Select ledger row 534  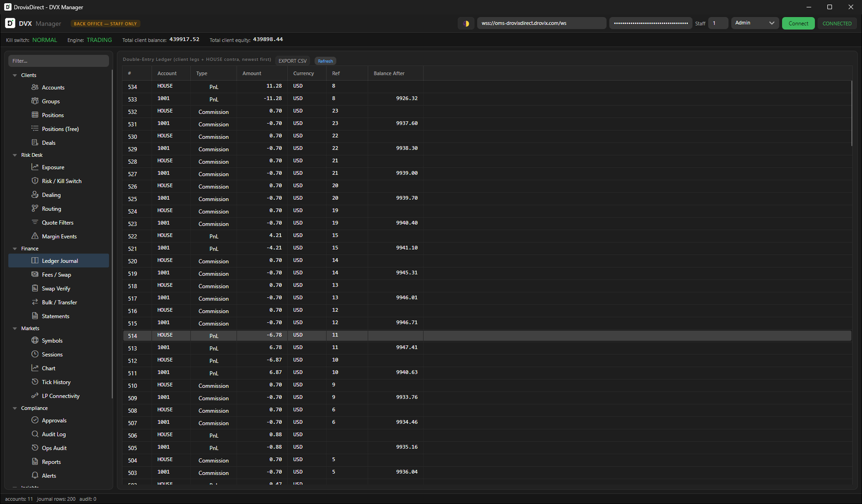click(487, 86)
